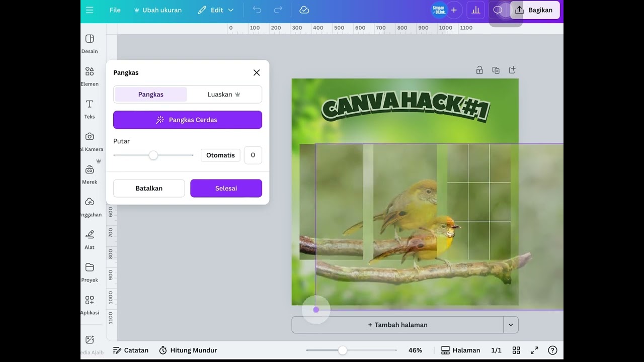Image resolution: width=644 pixels, height=362 pixels.
Task: Expand the add page options chevron
Action: tap(511, 325)
